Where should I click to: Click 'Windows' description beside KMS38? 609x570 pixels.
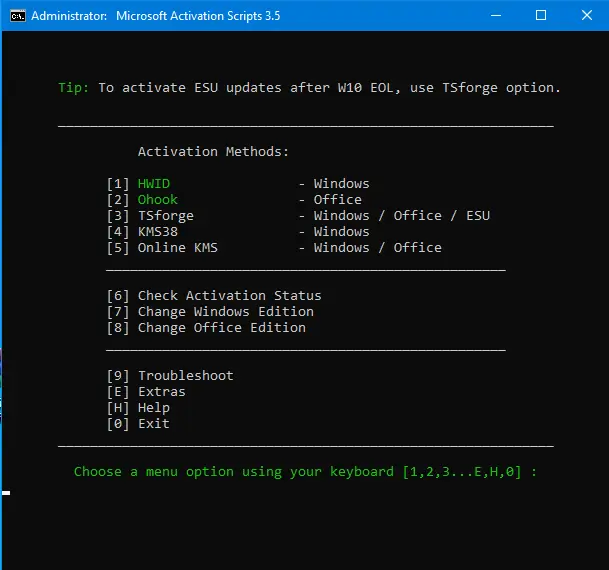(x=341, y=231)
